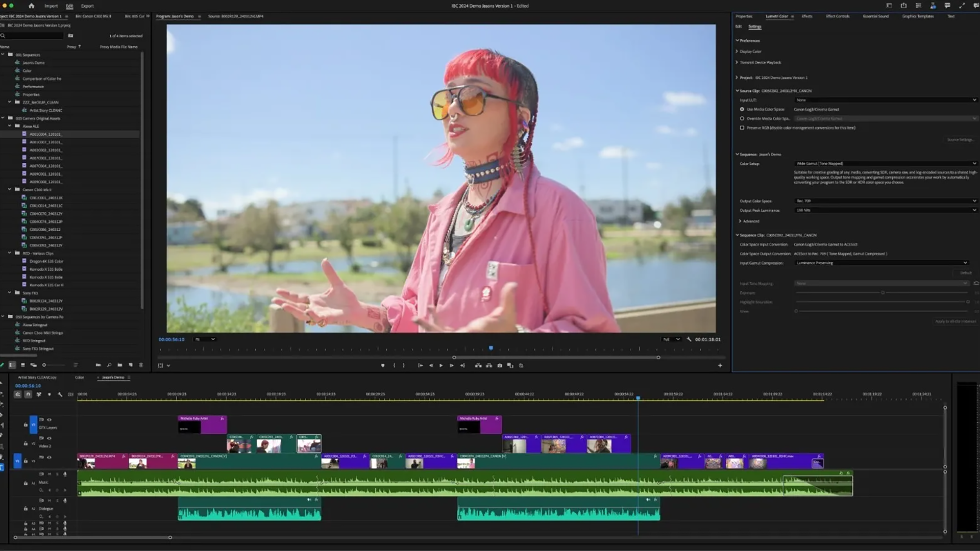Mute the Music audio track
Viewport: 980px width, 551px height.
click(x=50, y=474)
